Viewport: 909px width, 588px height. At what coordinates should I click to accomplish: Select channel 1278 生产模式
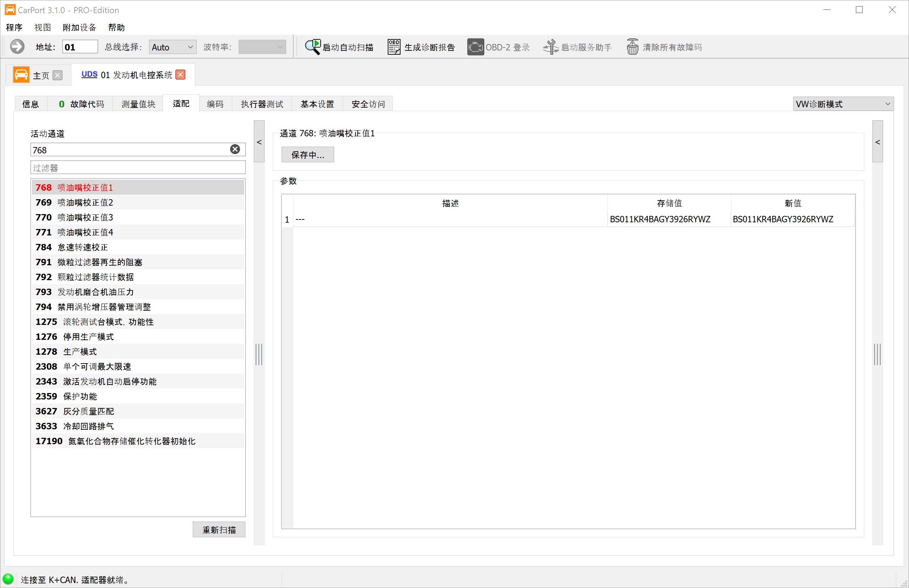click(138, 351)
